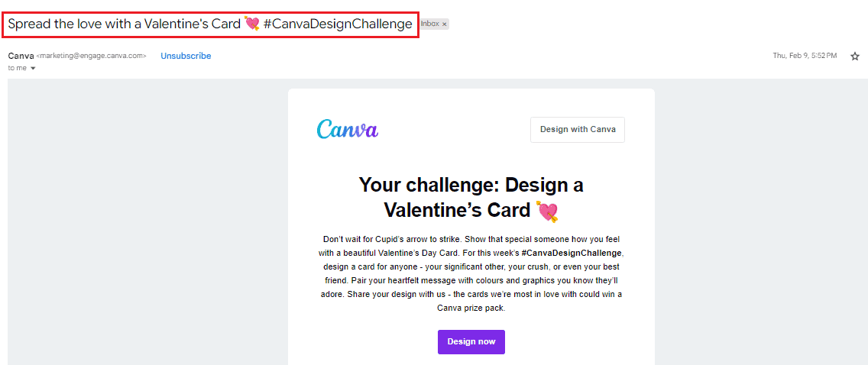Image resolution: width=868 pixels, height=365 pixels.
Task: Click the 'Canva prize pack.' text line
Action: click(471, 308)
